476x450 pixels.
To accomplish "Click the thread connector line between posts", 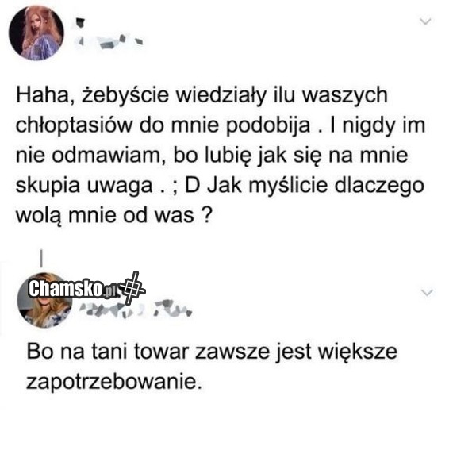I will click(41, 259).
